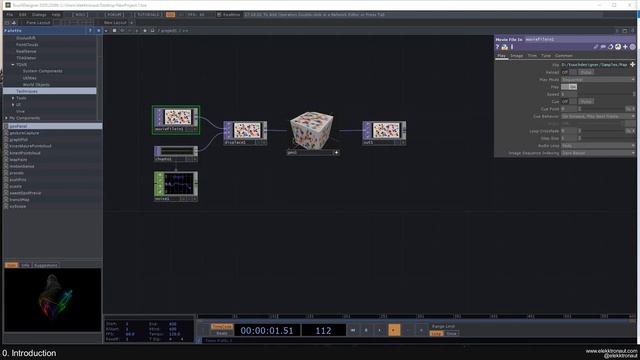640x360 pixels.
Task: Collapse the TDVR folder in Palette tree
Action: pos(13,64)
